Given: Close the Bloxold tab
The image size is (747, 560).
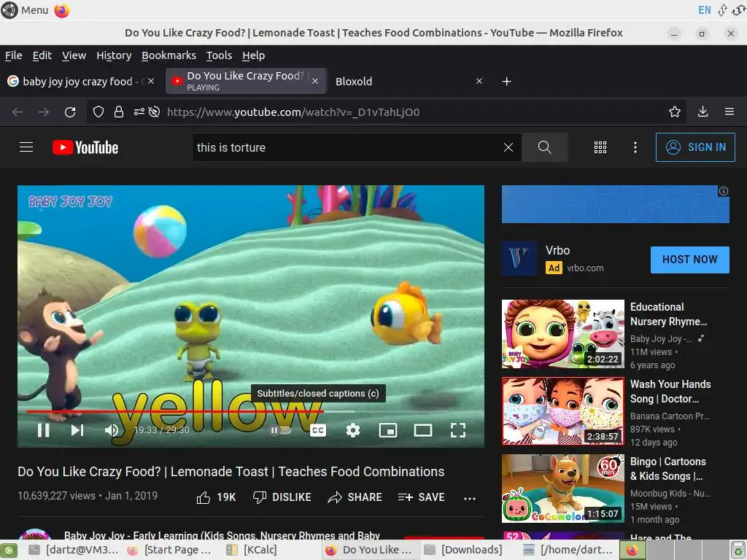Looking at the screenshot, I should [479, 82].
